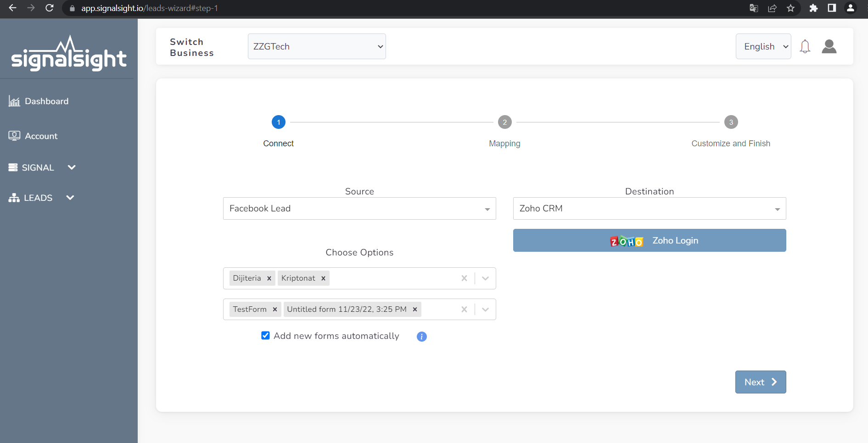Click the browser back arrow
This screenshot has width=868, height=443.
[12, 8]
